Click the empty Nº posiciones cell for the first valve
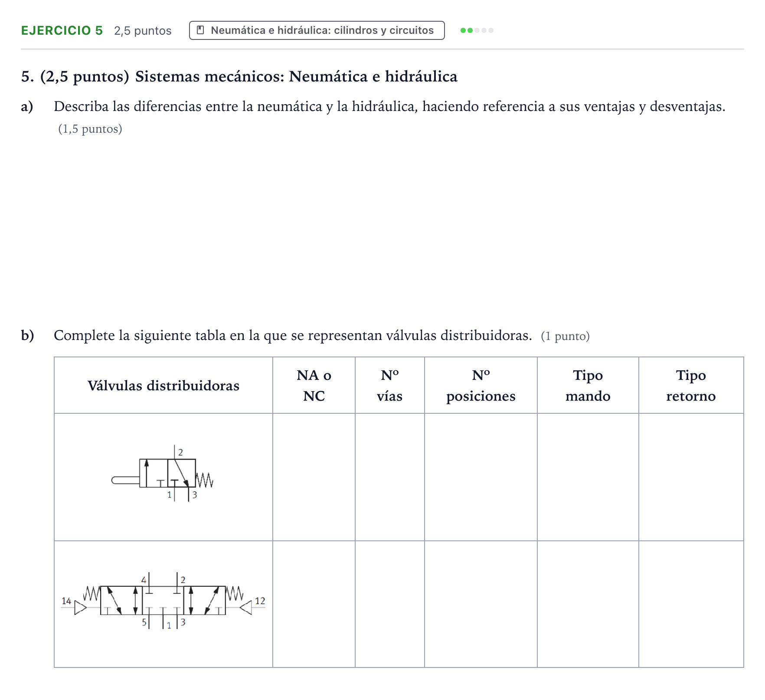This screenshot has height=700, width=765. [481, 477]
